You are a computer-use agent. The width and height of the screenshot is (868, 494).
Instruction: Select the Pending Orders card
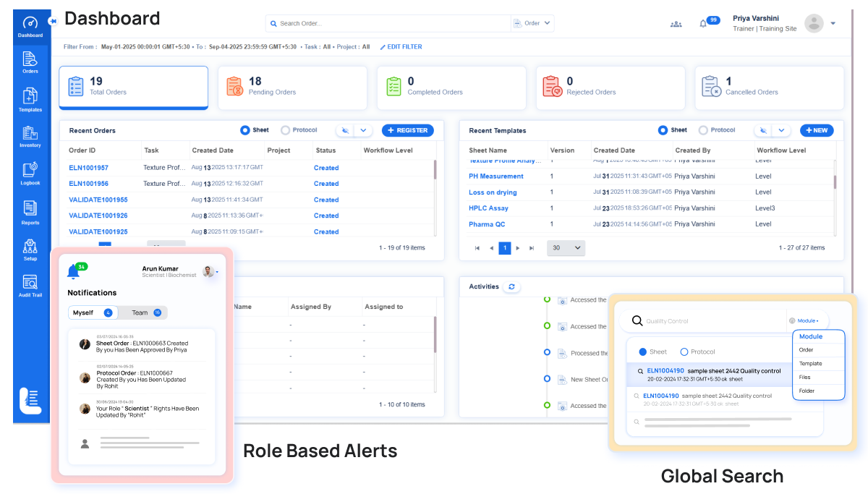click(x=292, y=88)
